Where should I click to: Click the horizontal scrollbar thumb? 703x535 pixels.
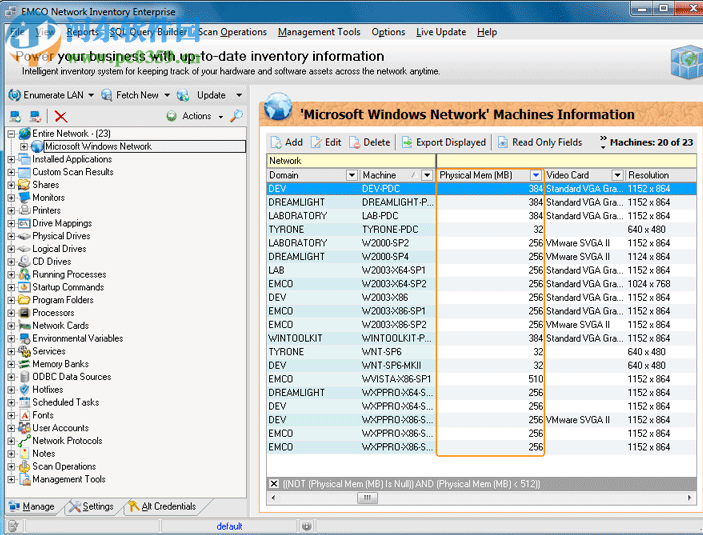(367, 498)
